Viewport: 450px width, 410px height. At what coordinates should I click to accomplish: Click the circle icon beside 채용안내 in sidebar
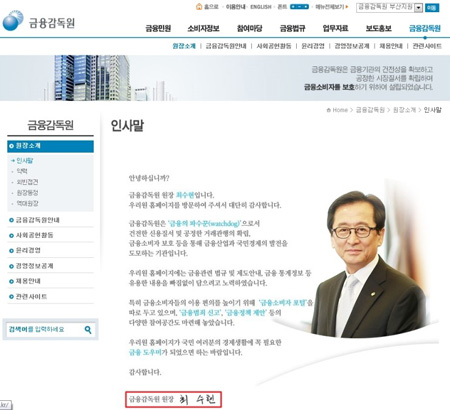click(11, 281)
